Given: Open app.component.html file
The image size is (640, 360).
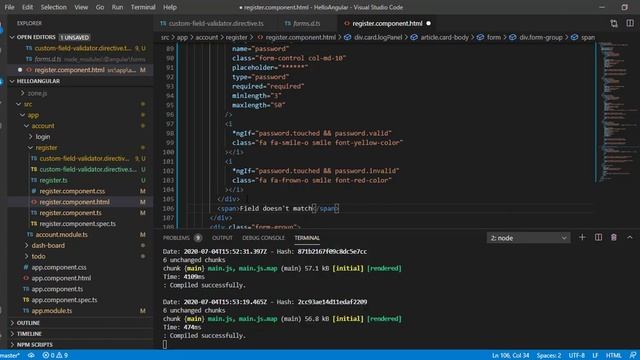Looking at the screenshot, I should click(61, 278).
